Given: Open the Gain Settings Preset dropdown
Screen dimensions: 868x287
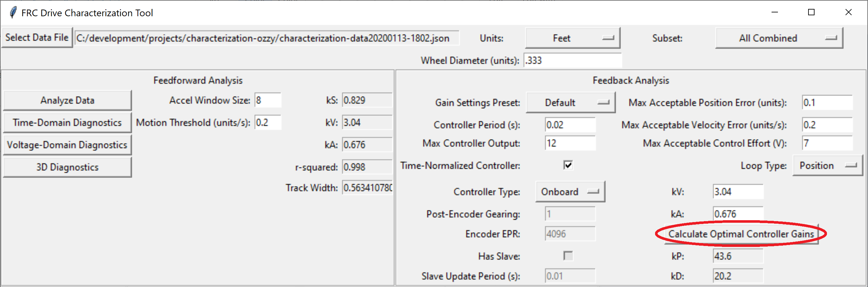Looking at the screenshot, I should (570, 102).
